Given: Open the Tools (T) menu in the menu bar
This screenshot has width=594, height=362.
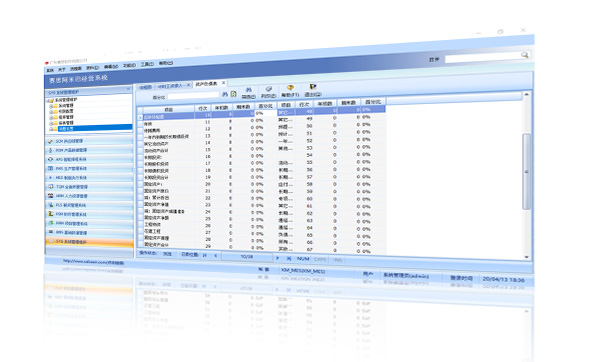Looking at the screenshot, I should tap(147, 64).
